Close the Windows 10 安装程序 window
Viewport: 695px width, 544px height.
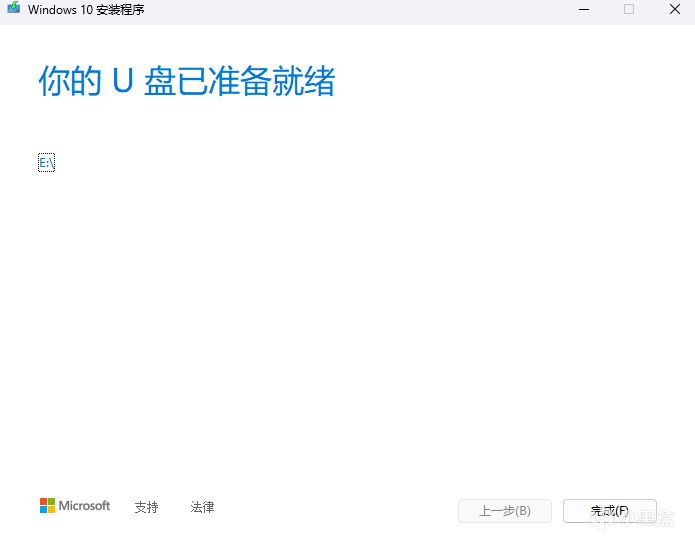click(675, 9)
